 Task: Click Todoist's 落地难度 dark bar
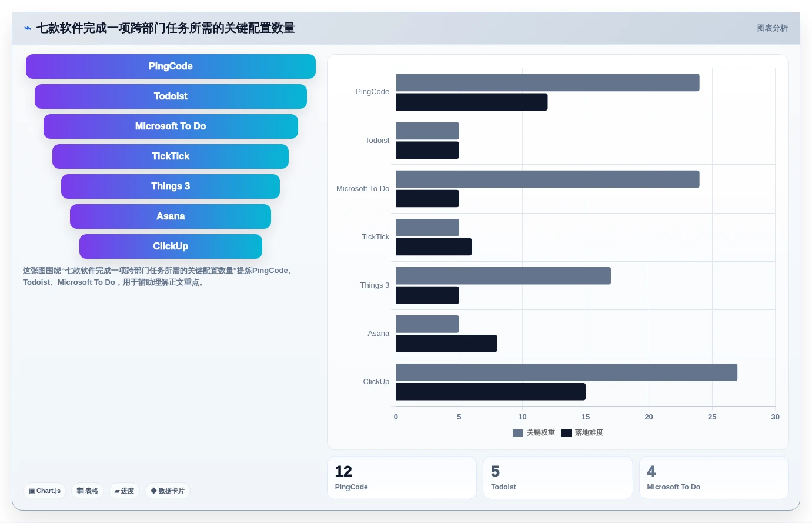point(427,150)
